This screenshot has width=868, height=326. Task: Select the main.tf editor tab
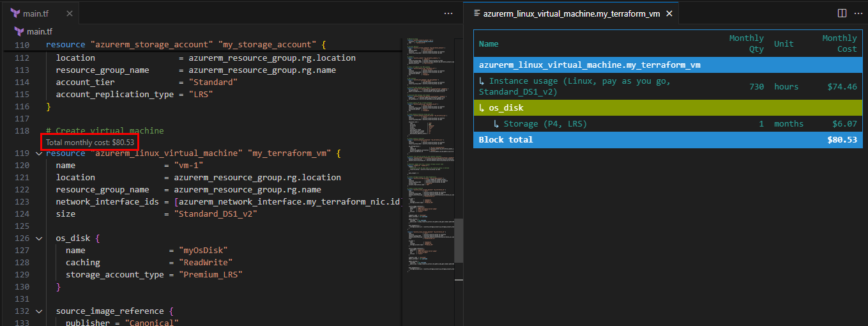point(40,13)
